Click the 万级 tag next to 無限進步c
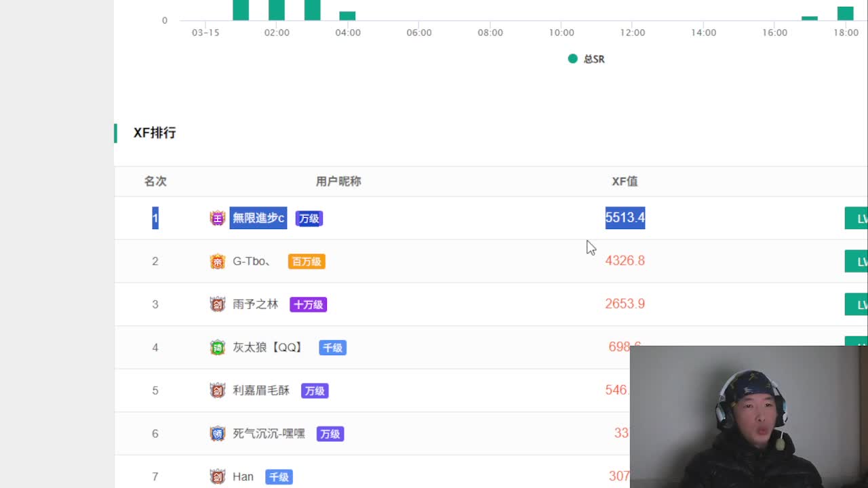Image resolution: width=868 pixels, height=488 pixels. 309,218
